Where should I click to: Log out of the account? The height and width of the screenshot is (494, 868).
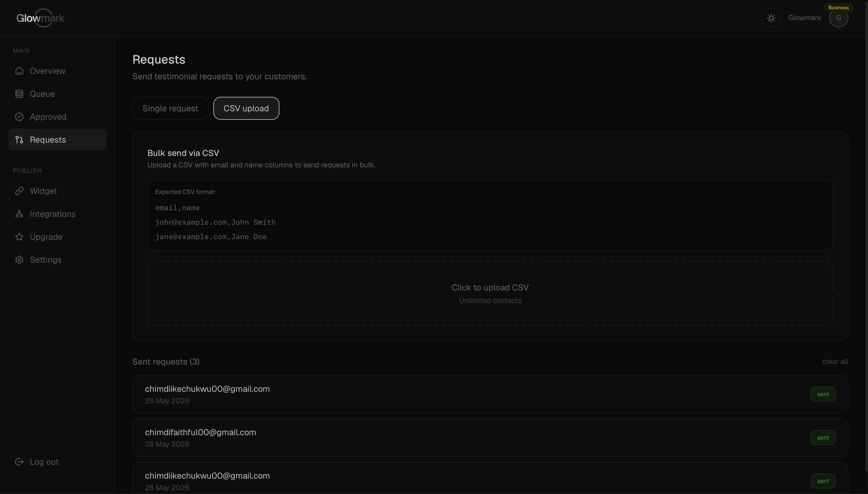tap(57, 462)
